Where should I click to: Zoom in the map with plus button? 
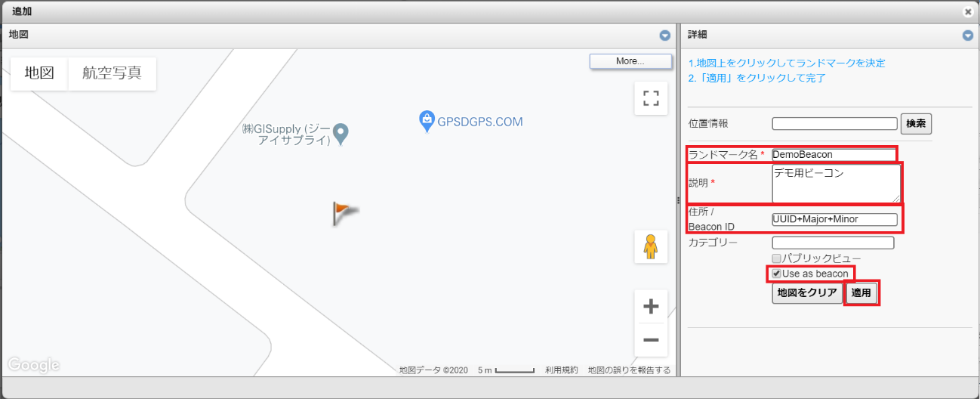pyautogui.click(x=650, y=307)
